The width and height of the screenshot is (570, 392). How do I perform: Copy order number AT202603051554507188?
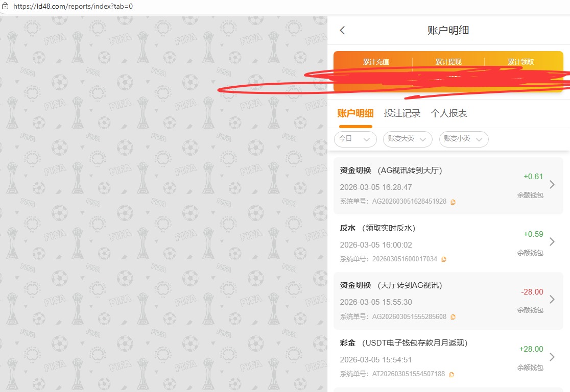pyautogui.click(x=452, y=375)
